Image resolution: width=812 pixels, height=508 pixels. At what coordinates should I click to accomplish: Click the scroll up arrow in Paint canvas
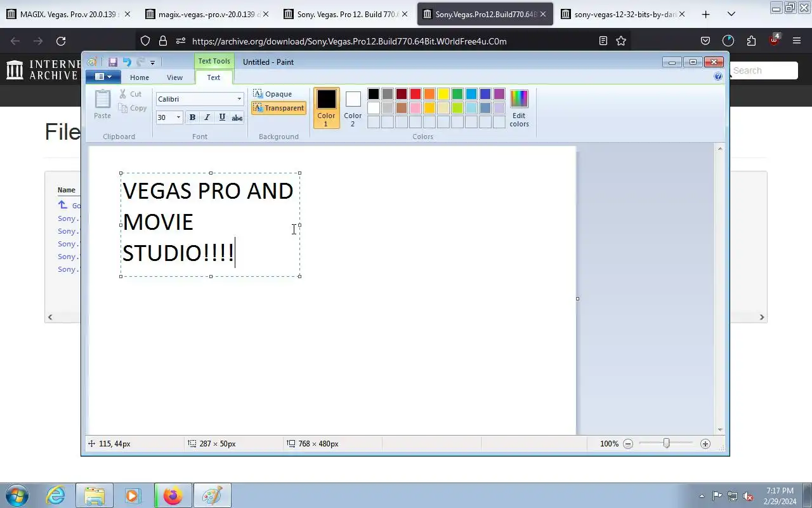(719, 149)
